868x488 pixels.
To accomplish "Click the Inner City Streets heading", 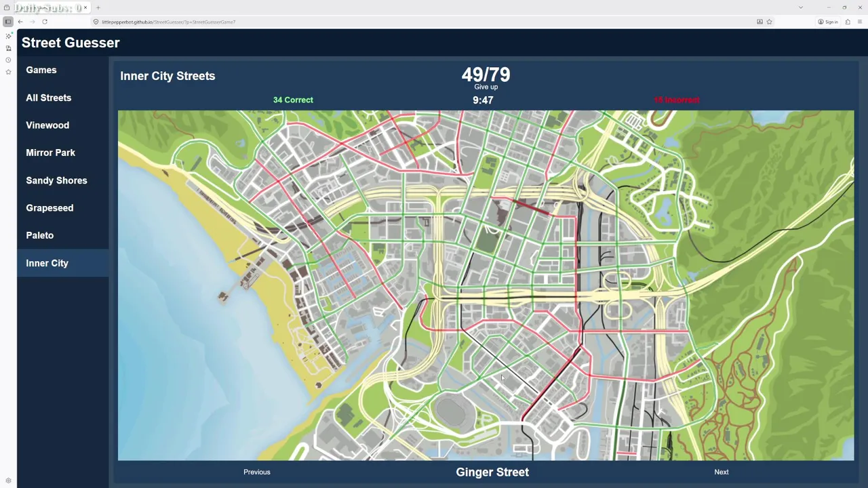I will pos(167,76).
